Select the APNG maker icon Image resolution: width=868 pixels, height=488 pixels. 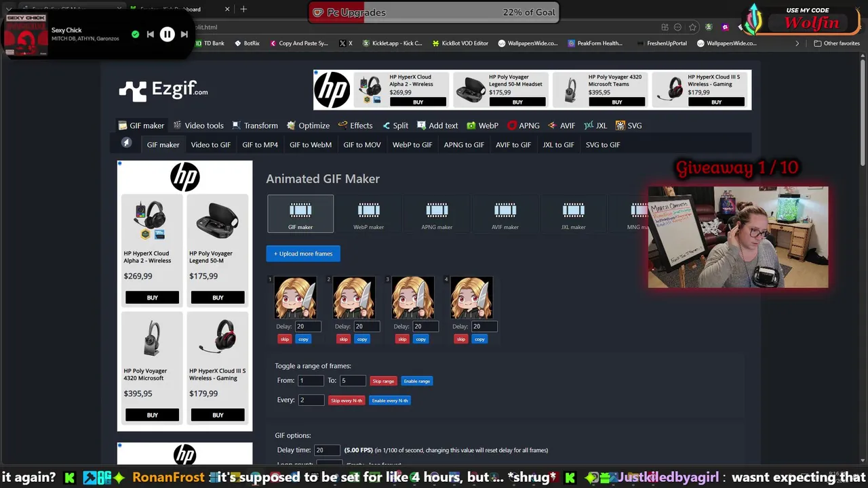437,213
